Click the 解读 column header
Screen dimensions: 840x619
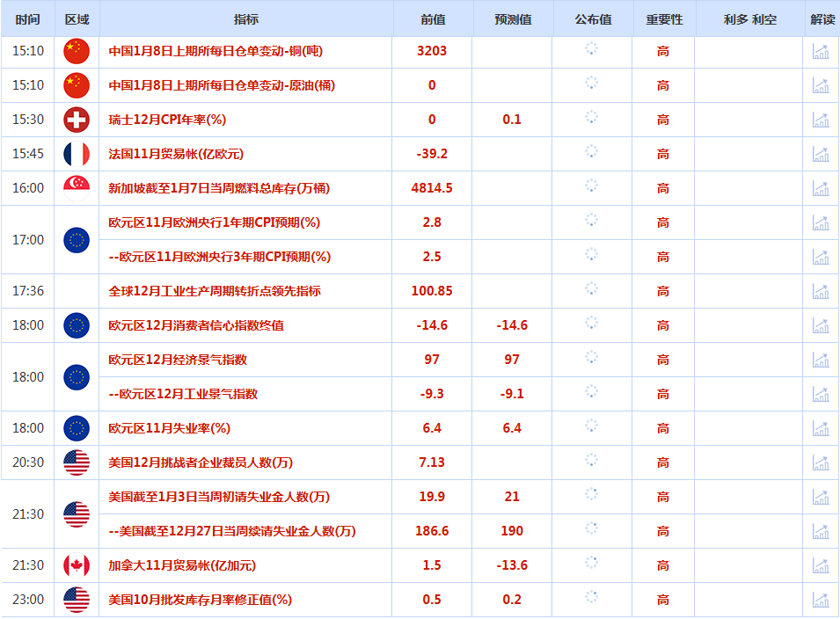pos(822,19)
